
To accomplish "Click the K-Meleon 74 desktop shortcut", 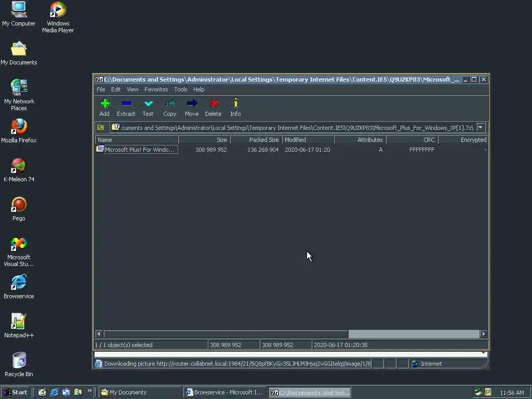I will point(19,170).
